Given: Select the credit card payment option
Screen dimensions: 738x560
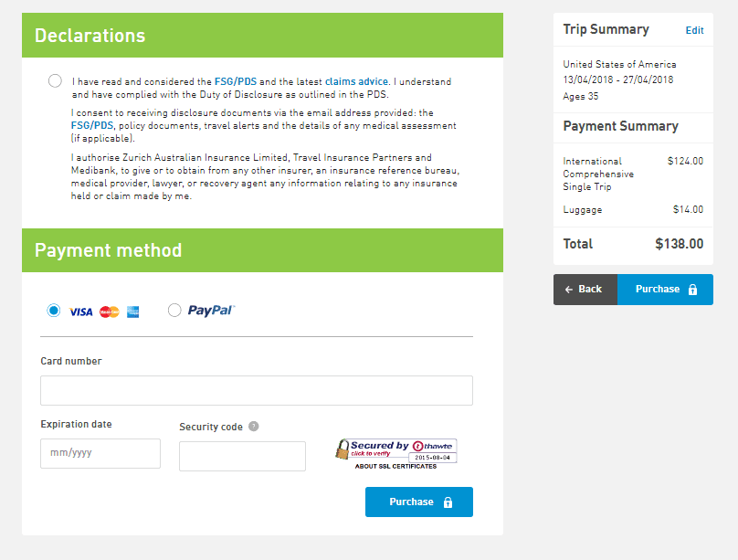Looking at the screenshot, I should [54, 311].
